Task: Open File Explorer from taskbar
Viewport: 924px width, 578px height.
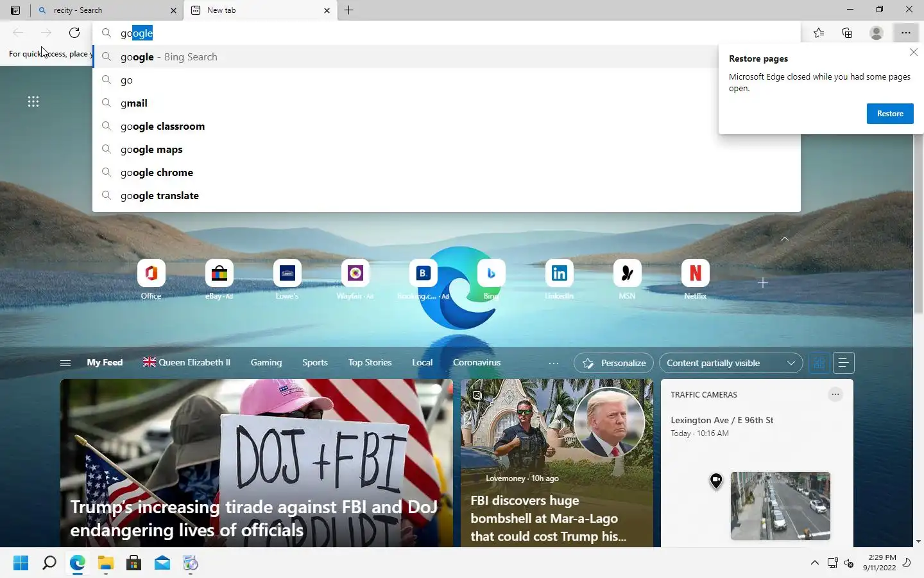Action: tap(105, 563)
